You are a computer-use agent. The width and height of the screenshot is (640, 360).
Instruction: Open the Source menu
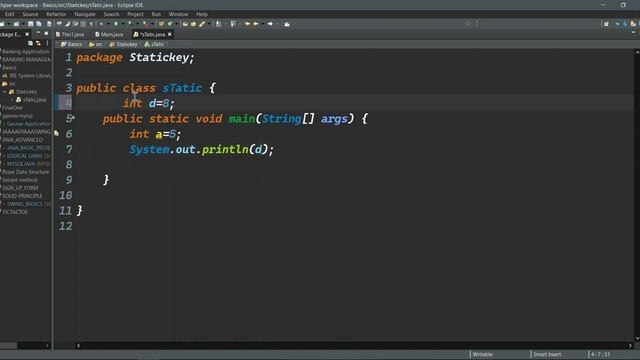(30, 14)
